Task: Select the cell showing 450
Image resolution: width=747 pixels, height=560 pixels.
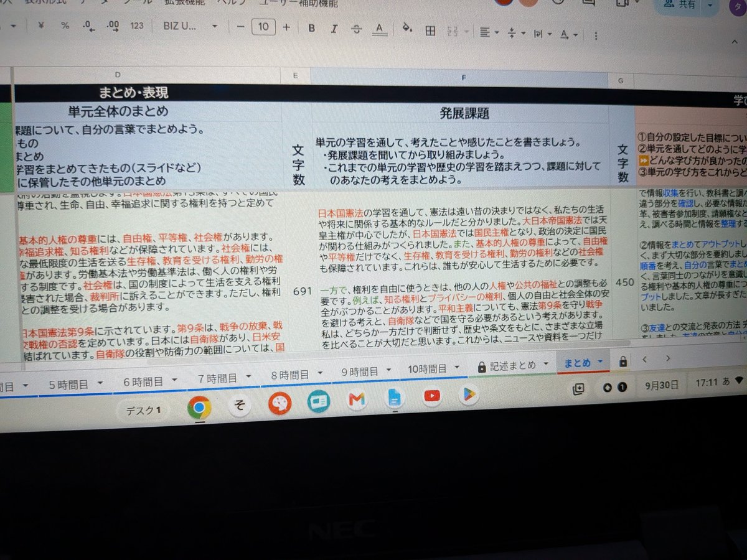Action: pyautogui.click(x=624, y=282)
